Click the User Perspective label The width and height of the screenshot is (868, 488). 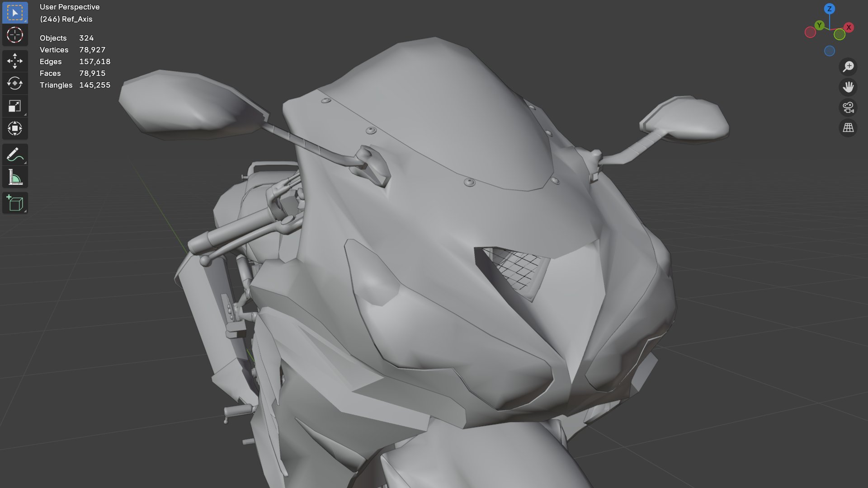70,7
